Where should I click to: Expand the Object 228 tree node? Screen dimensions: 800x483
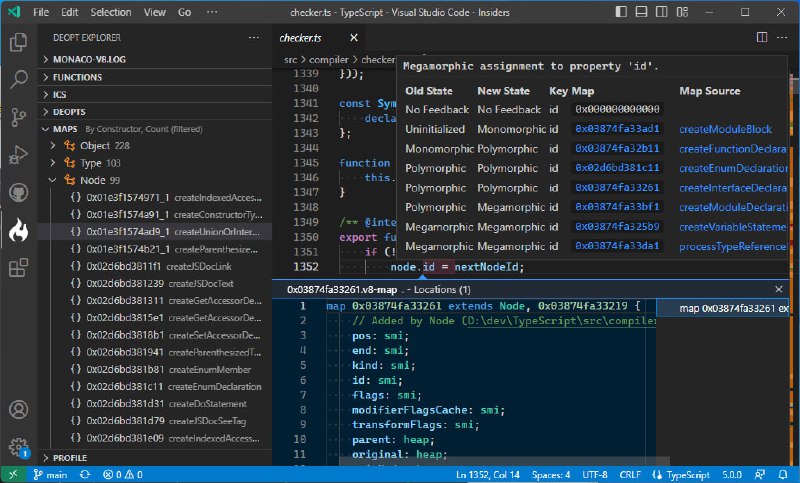point(155,146)
